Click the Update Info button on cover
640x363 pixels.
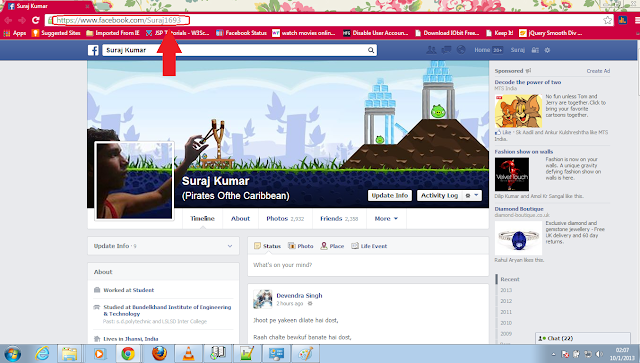pyautogui.click(x=390, y=196)
